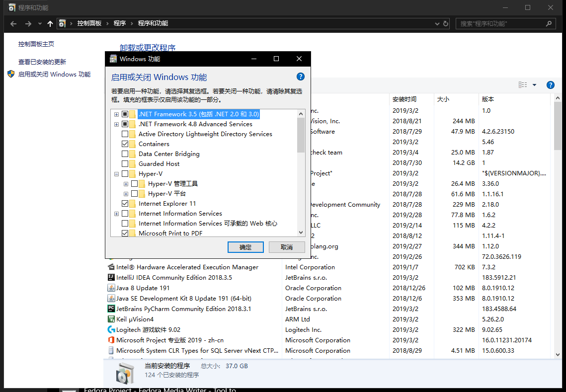Expand the Hyper-V 管理工具 node

(x=126, y=184)
